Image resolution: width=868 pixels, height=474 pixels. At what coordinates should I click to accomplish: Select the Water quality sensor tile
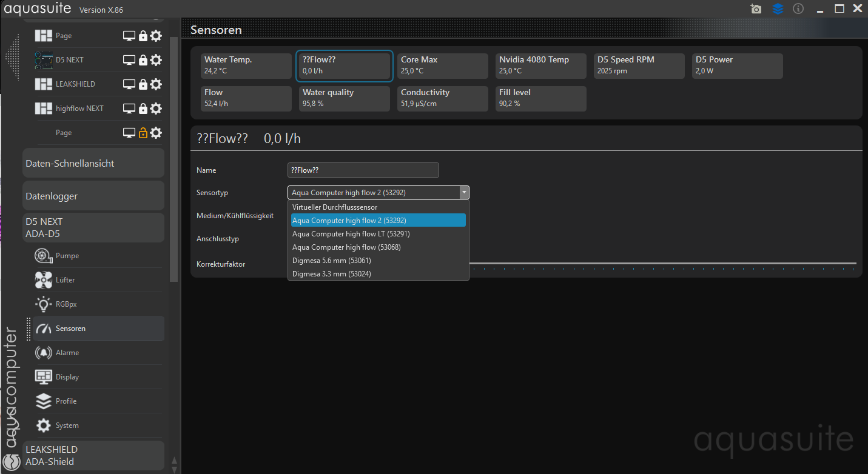click(345, 98)
